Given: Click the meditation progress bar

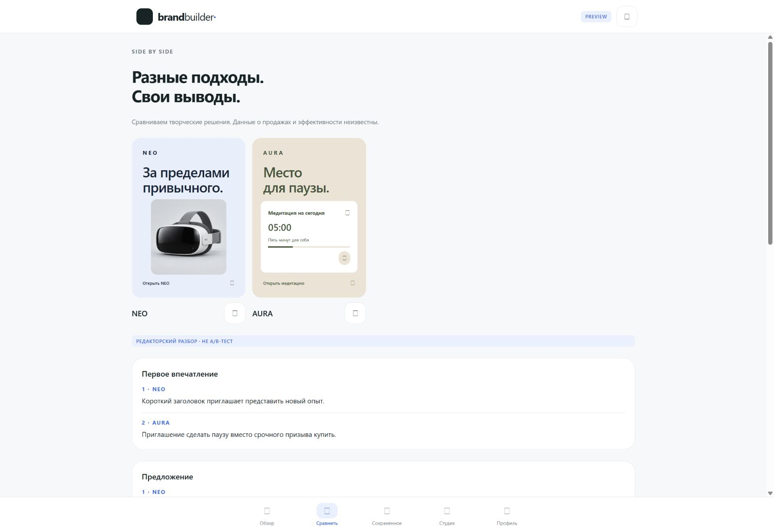Looking at the screenshot, I should (309, 247).
